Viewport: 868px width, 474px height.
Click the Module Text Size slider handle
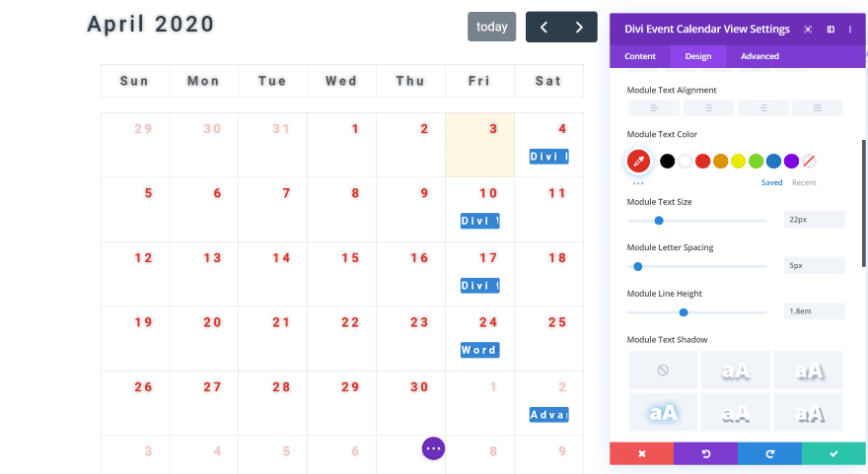pos(659,221)
